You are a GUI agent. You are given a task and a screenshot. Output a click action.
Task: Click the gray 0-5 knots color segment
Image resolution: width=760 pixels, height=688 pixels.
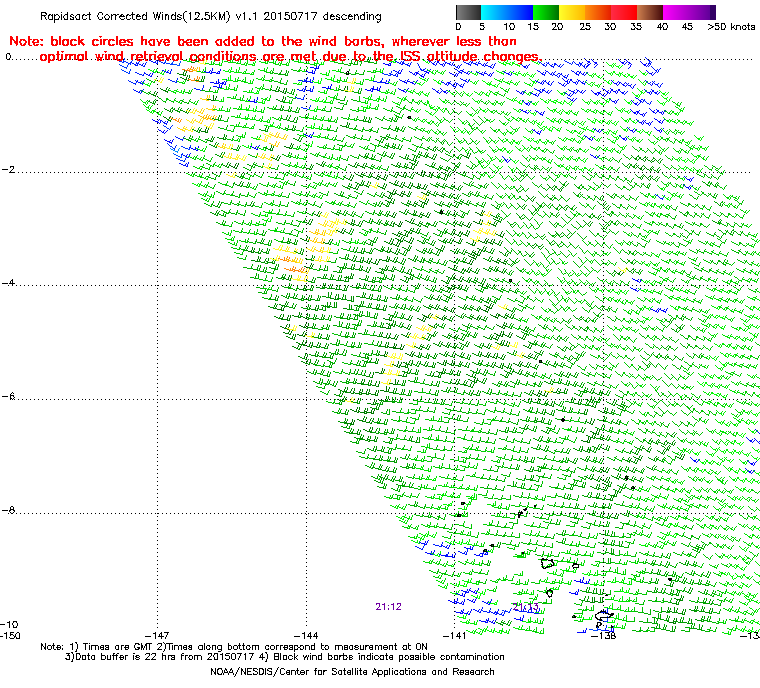tap(468, 12)
